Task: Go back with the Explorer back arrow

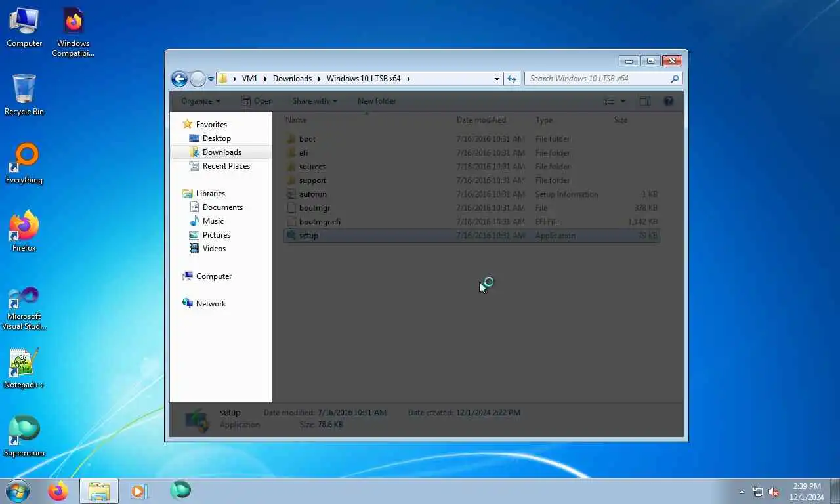Action: point(179,79)
